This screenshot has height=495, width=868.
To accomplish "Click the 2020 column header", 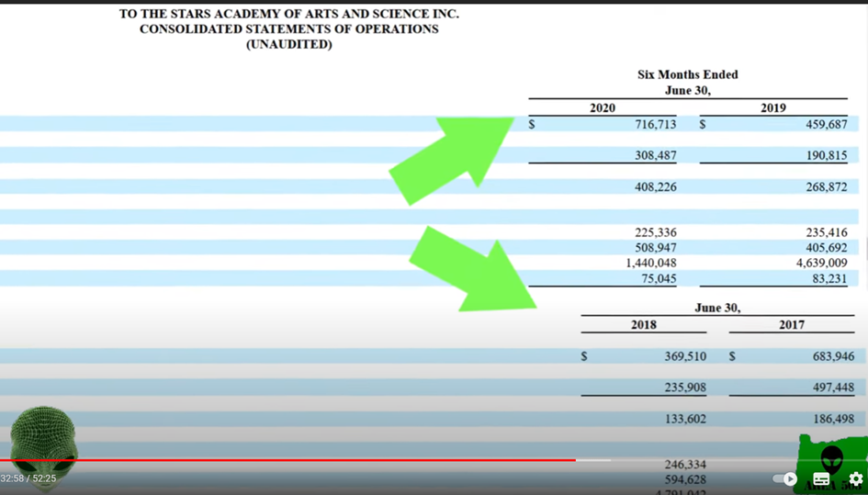I will point(603,108).
